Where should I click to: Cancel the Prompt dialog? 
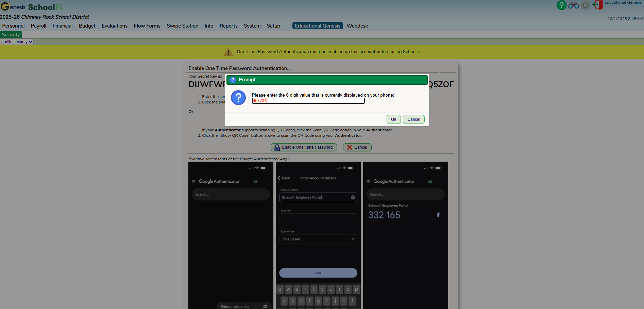[x=413, y=119]
